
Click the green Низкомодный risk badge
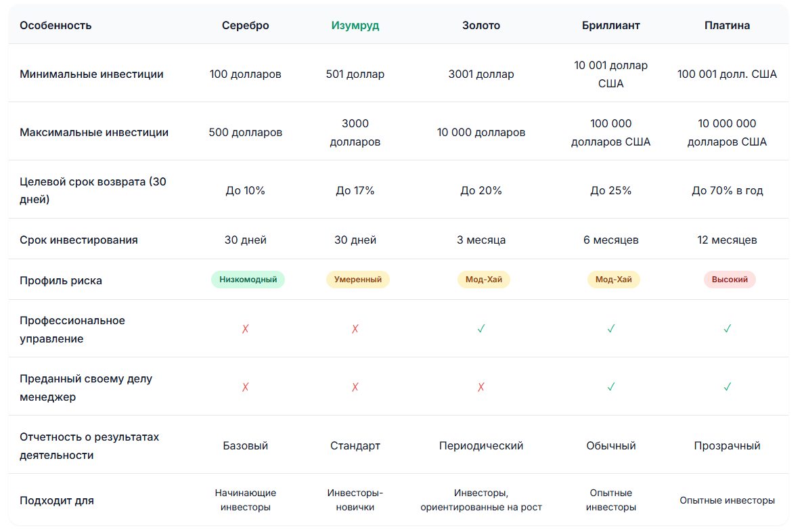[x=248, y=280]
